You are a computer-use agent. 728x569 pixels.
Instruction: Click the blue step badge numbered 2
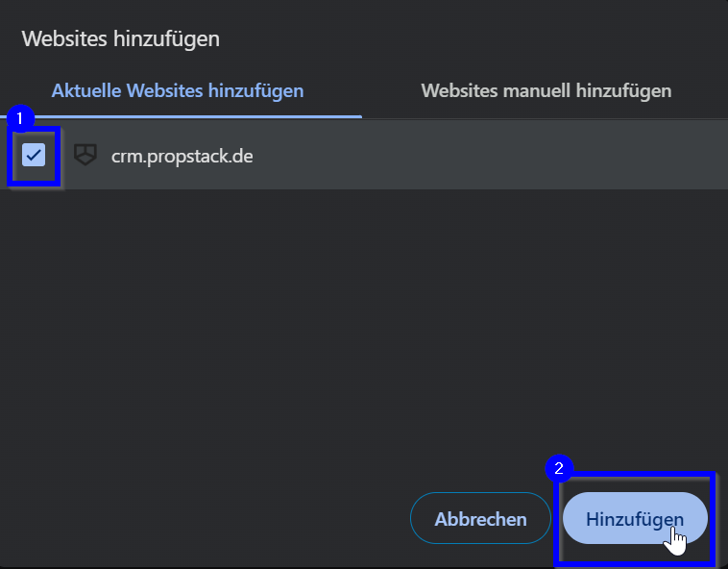[559, 469]
